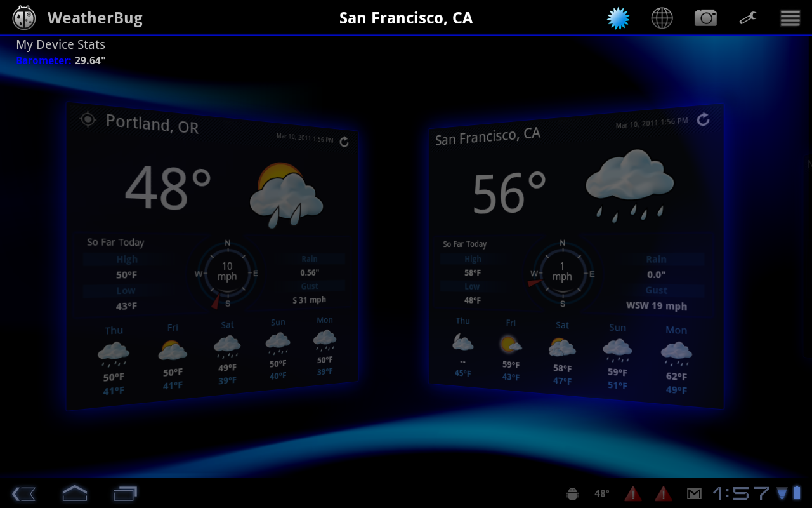Open the overflow menu icon in top bar
The width and height of the screenshot is (812, 508).
[790, 18]
